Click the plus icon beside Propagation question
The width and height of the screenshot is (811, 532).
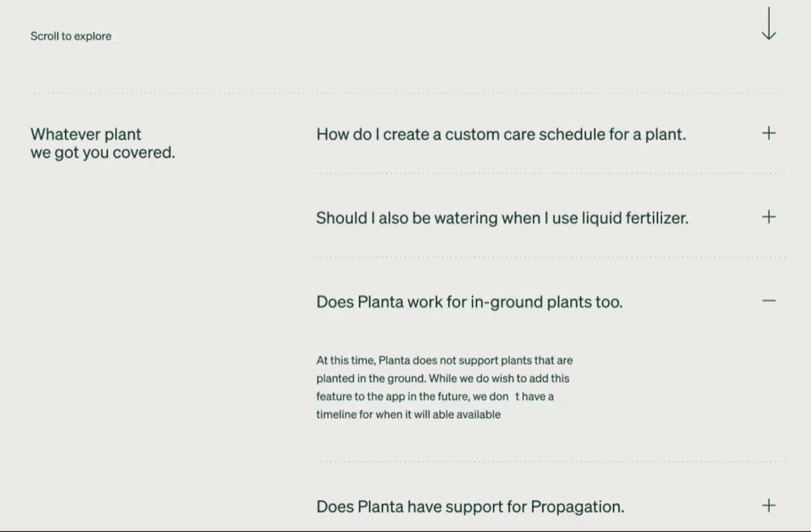[x=768, y=504]
